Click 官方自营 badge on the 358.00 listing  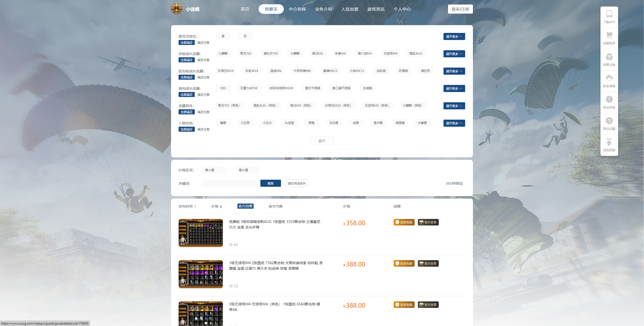pyautogui.click(x=428, y=222)
